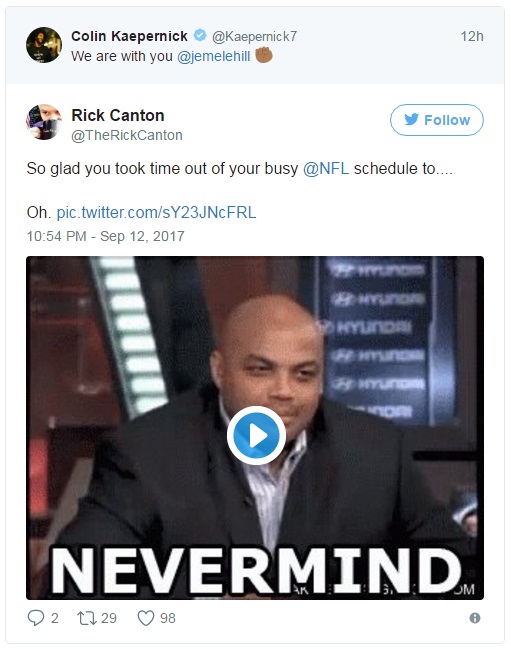
Task: Click the Colin Kaepernick display name
Action: point(130,36)
